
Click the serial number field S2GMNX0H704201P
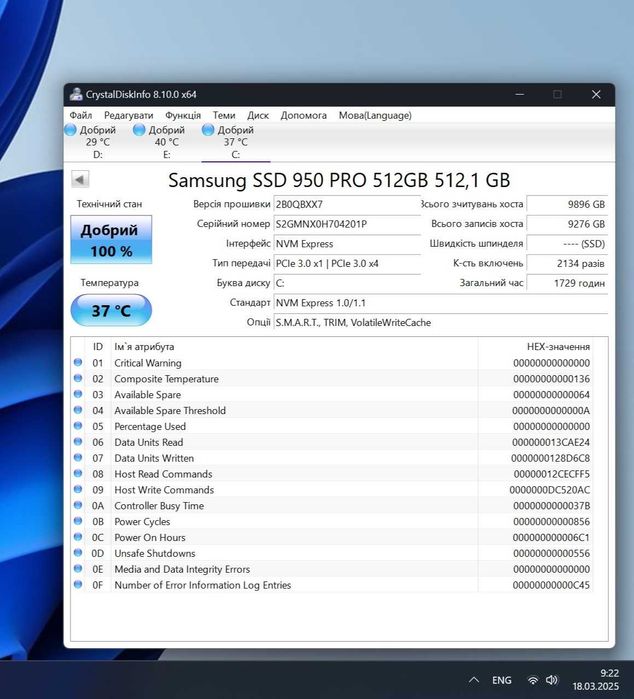click(x=347, y=224)
